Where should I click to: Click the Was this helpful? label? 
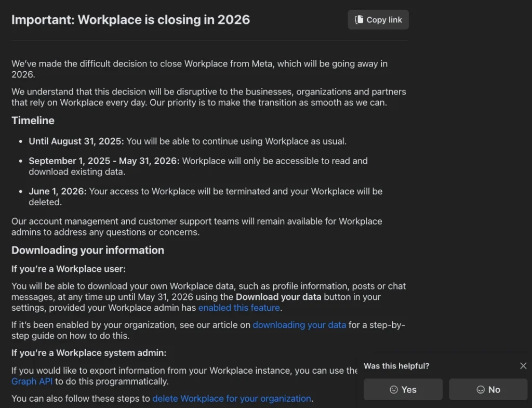tap(396, 366)
